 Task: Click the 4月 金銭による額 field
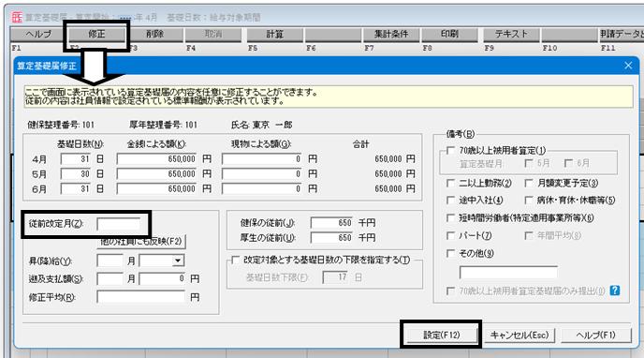[x=157, y=159]
